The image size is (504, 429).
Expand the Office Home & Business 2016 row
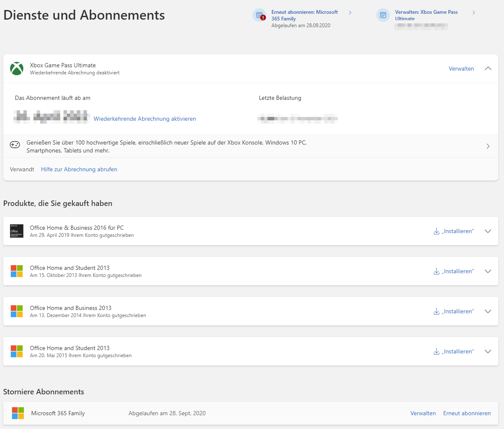tap(488, 231)
